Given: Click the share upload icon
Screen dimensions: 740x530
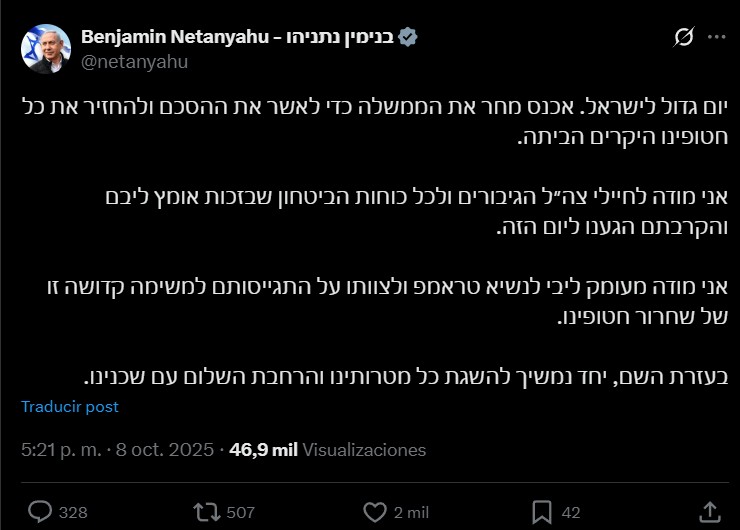Looking at the screenshot, I should pos(707,512).
